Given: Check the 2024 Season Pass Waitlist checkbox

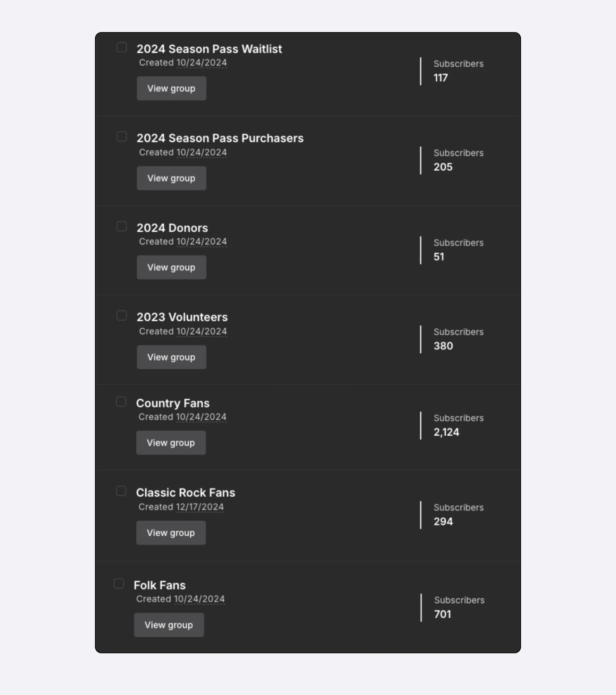Looking at the screenshot, I should pos(122,47).
